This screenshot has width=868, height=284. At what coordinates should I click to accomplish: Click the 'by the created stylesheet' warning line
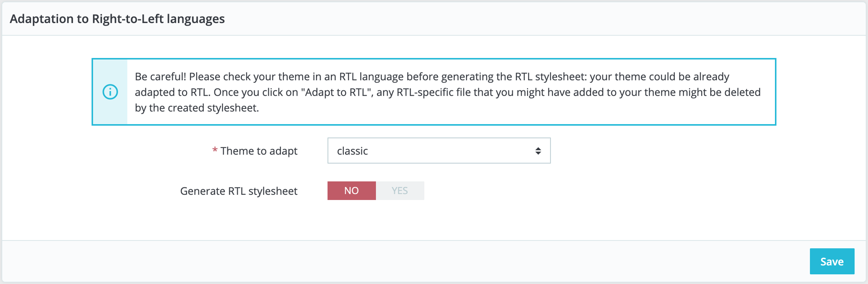197,108
